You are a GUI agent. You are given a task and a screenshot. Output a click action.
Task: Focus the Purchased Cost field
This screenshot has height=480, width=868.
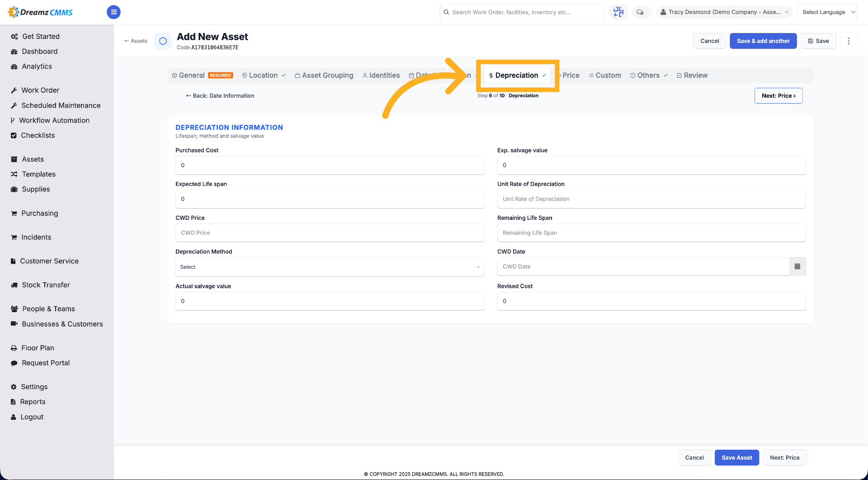tap(330, 166)
